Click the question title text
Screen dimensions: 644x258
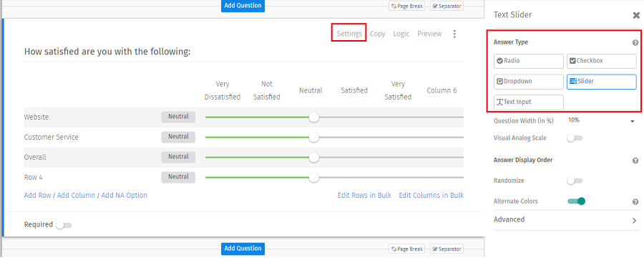107,52
